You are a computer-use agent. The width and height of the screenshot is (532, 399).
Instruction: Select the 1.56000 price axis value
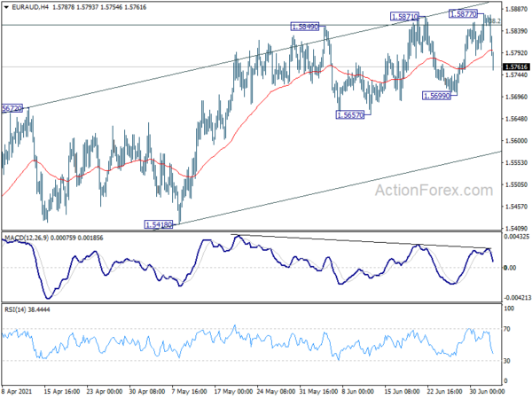pyautogui.click(x=516, y=141)
